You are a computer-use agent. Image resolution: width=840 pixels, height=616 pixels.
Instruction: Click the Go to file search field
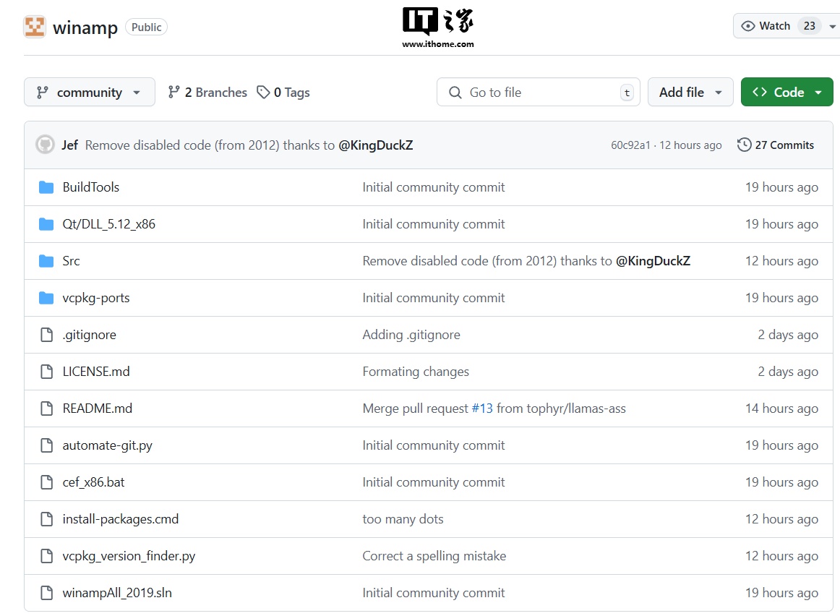click(x=538, y=93)
